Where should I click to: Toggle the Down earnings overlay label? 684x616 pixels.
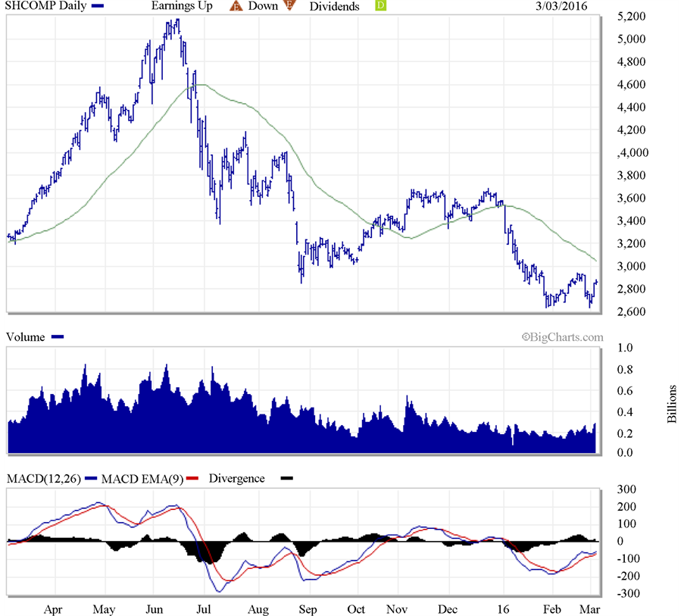click(x=261, y=6)
